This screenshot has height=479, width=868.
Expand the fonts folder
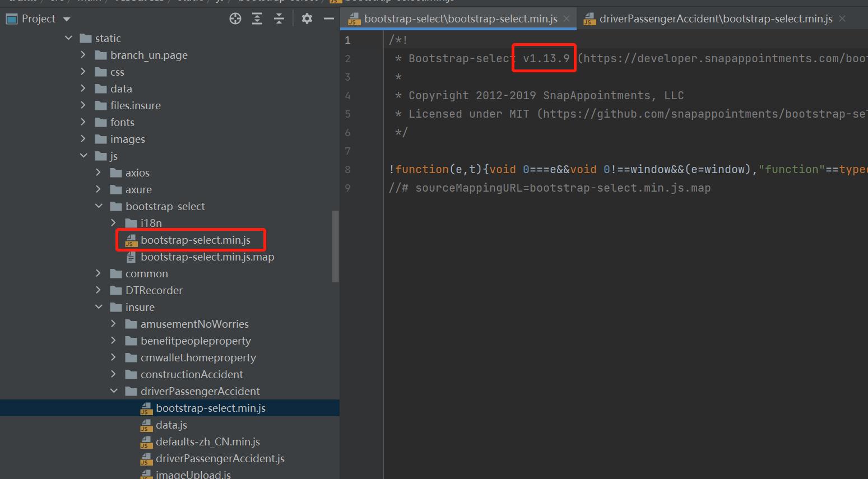pos(83,122)
